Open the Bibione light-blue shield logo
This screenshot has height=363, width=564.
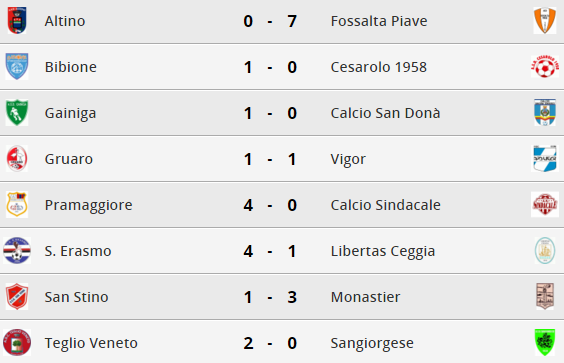tap(17, 67)
